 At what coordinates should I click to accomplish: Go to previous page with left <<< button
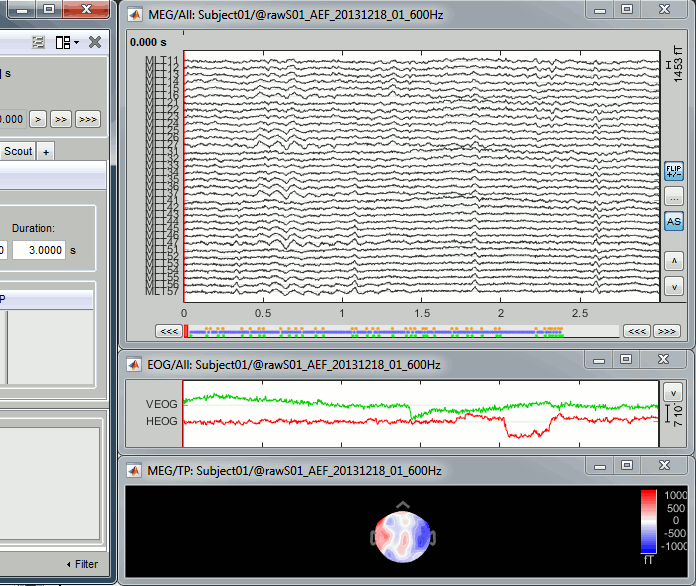click(169, 331)
